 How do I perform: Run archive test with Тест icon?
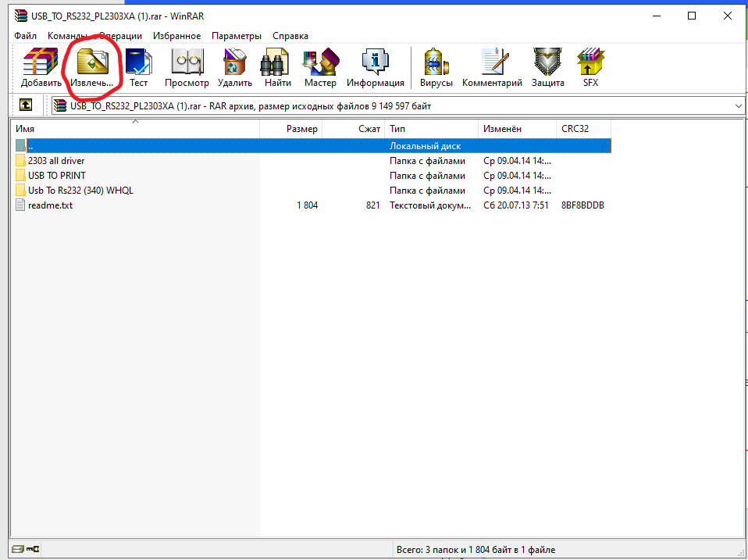click(x=139, y=62)
